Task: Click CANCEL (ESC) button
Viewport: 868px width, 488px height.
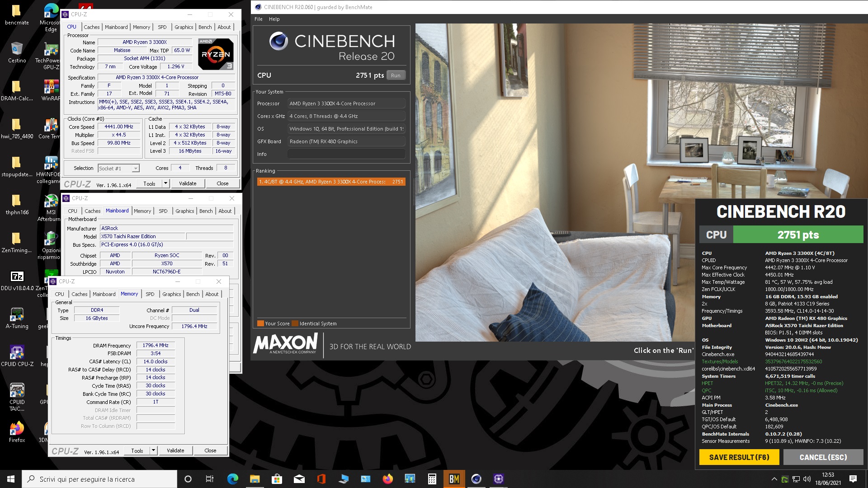Action: (x=823, y=457)
